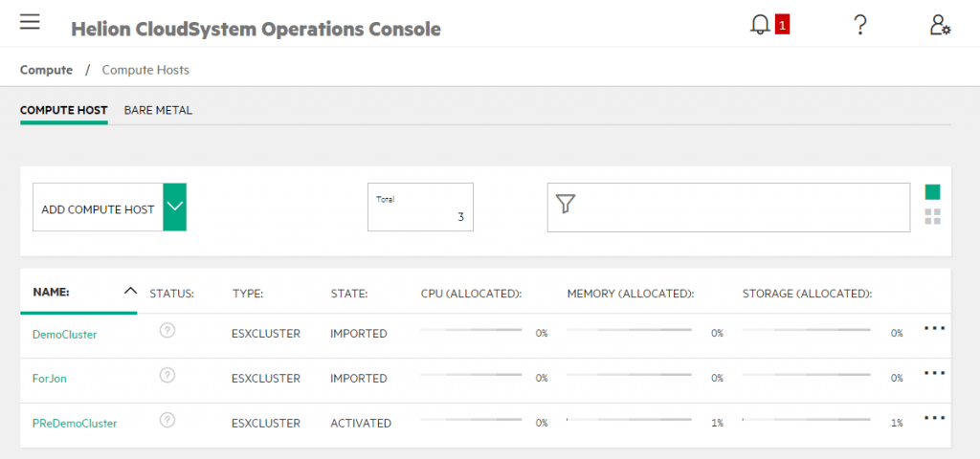Click the Total count box
Viewport: 980px width, 459px height.
420,208
